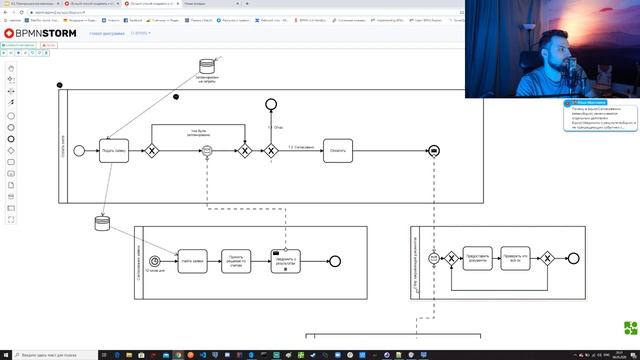Open Visual Studio Code from taskbar
Image resolution: width=640 pixels, height=360 pixels.
tap(203, 355)
